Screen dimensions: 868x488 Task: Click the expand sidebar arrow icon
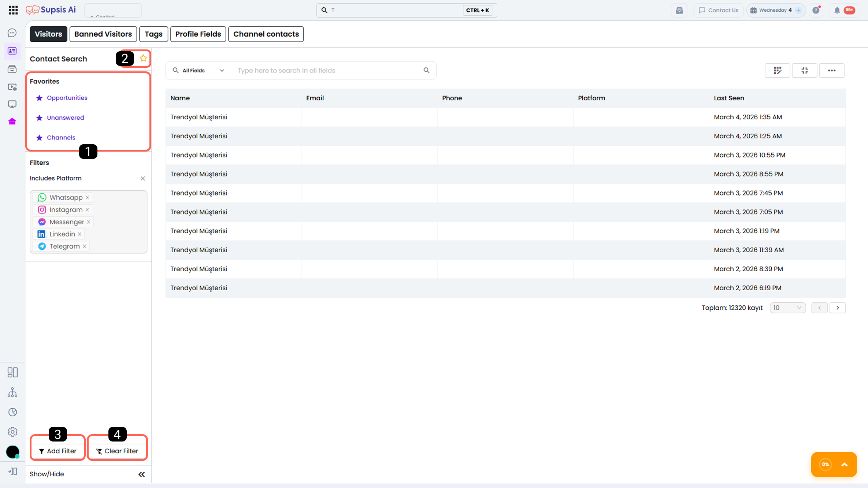point(12,471)
